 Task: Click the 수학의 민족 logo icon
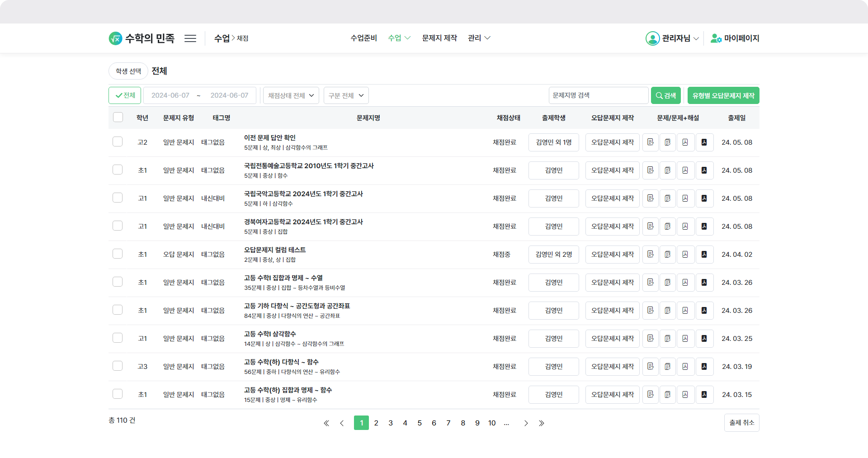point(116,38)
